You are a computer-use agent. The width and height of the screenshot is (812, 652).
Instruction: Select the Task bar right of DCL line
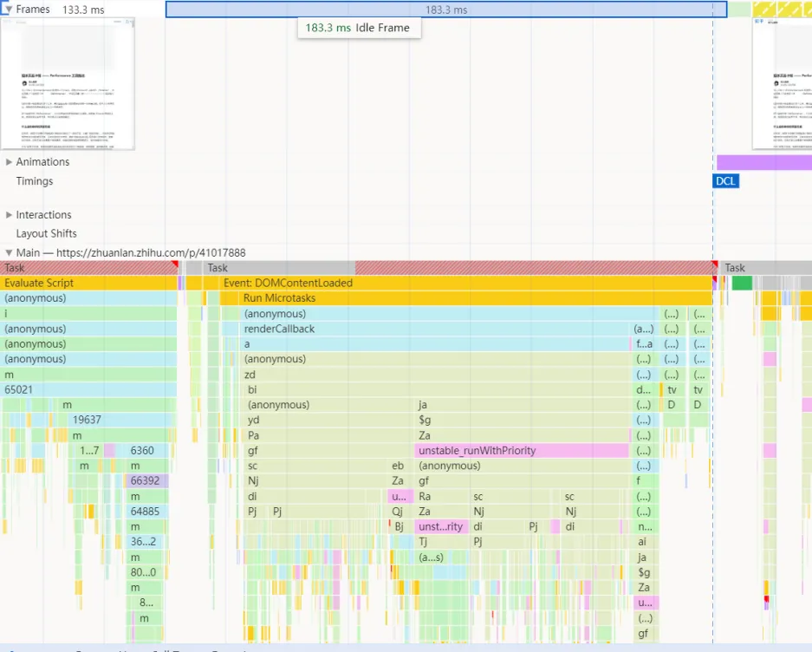(x=766, y=267)
